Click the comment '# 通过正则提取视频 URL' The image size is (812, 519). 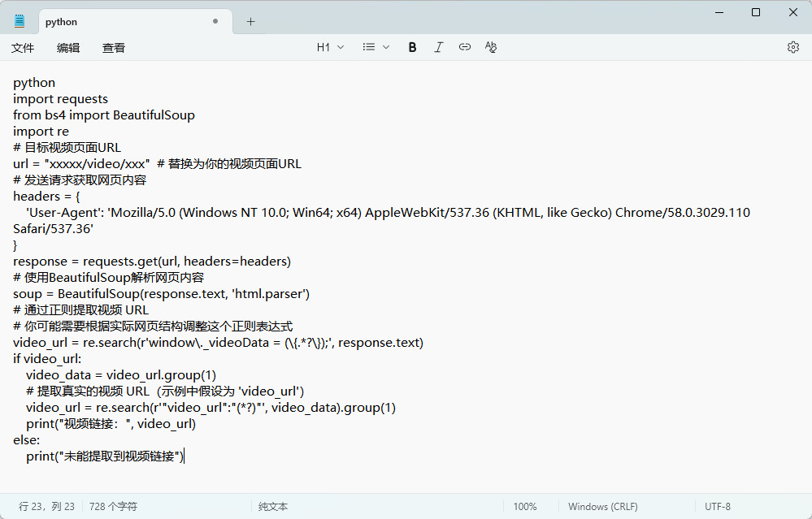coord(80,310)
